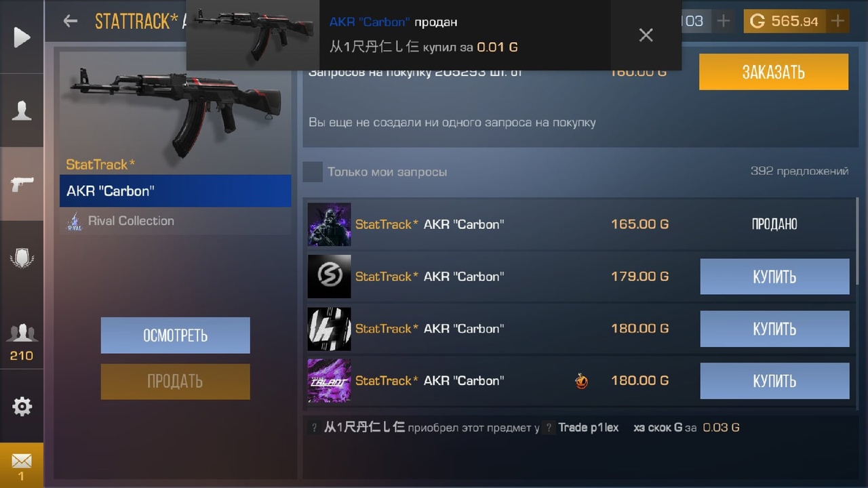The height and width of the screenshot is (488, 868).
Task: Open the play menu arrow in sidebar
Action: tap(22, 37)
